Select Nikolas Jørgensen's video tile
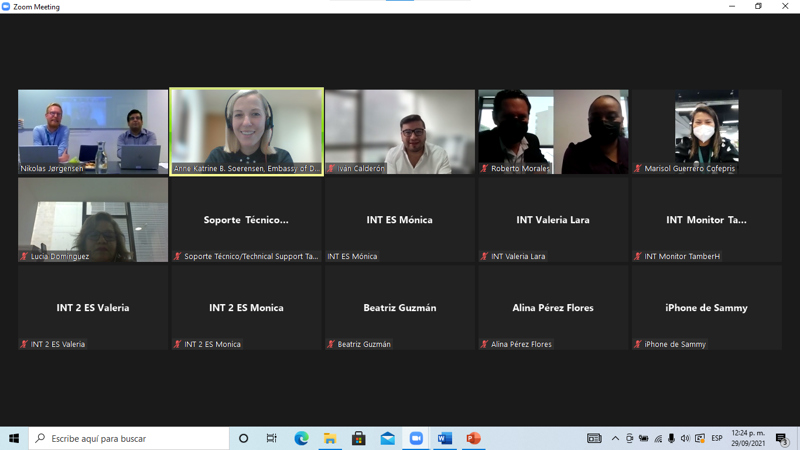Viewport: 800px width, 450px height. 93,131
